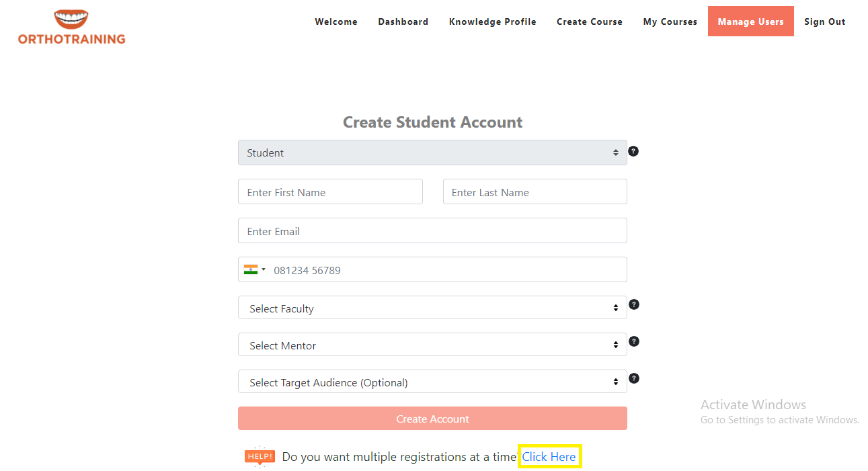
Task: Focus the Enter Email input field
Action: click(x=432, y=231)
